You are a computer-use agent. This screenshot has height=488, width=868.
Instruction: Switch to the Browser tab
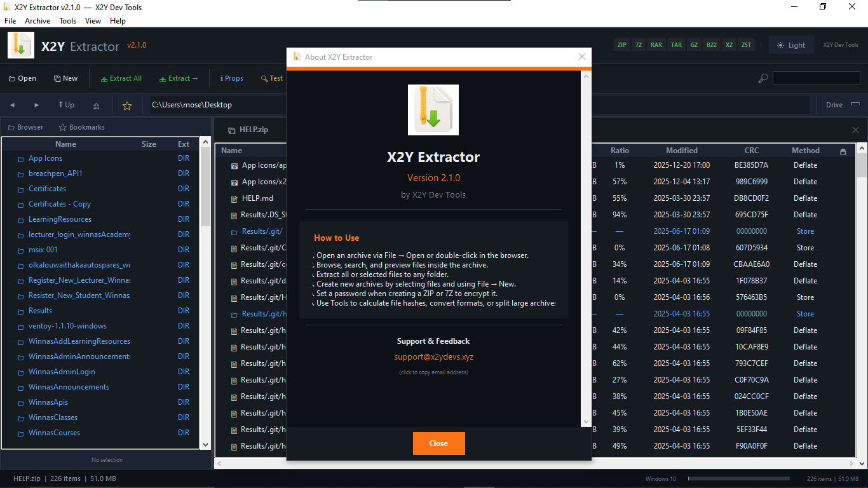point(26,127)
